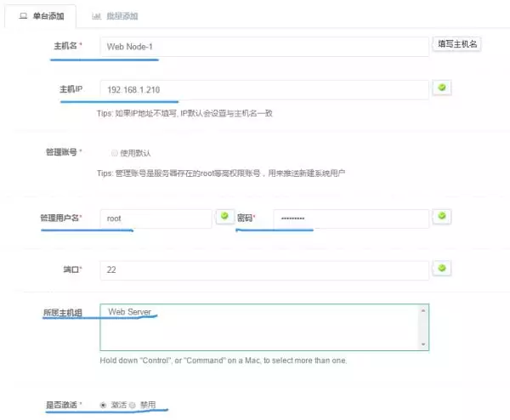The image size is (510, 420).
Task: Click scroll-up arrow of host group list
Action: [x=423, y=310]
